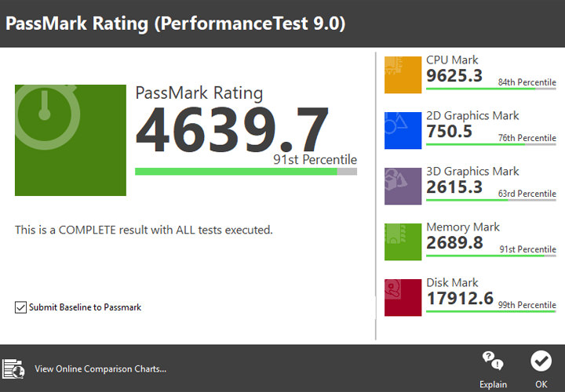Image resolution: width=565 pixels, height=392 pixels.
Task: Click the CPU Mark 84th percentile bar
Action: pos(490,89)
